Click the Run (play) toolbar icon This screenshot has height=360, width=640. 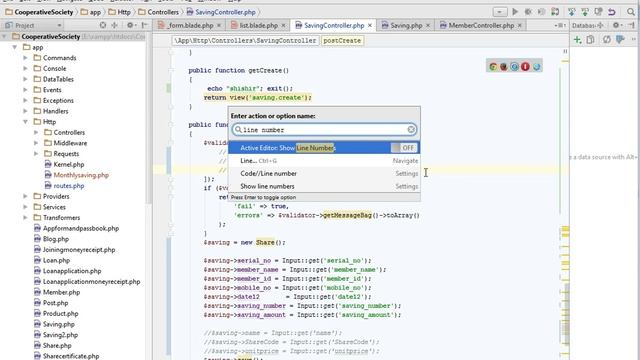[515, 12]
